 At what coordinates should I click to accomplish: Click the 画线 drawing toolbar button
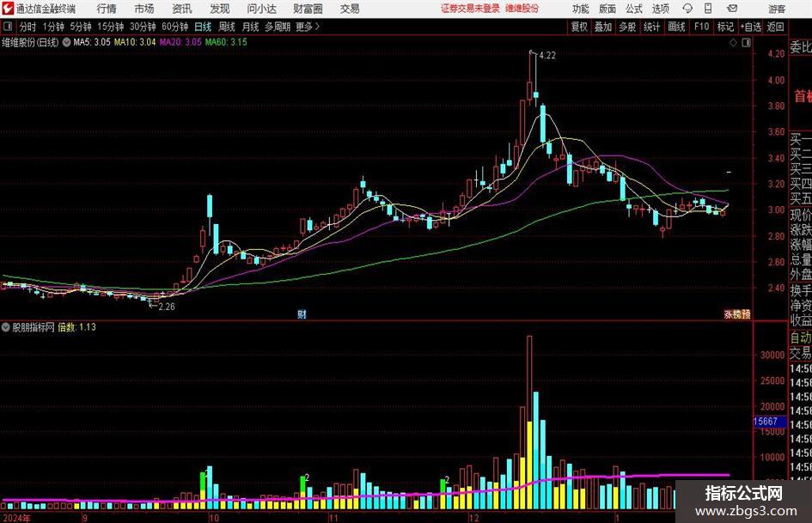click(x=676, y=27)
